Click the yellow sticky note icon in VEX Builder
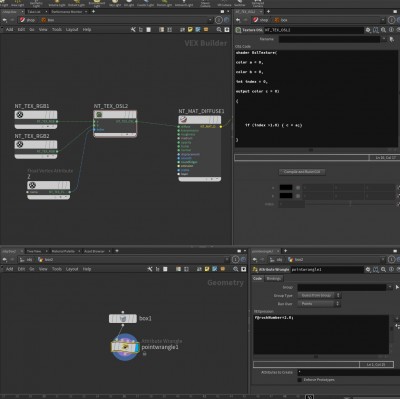 coord(190,30)
